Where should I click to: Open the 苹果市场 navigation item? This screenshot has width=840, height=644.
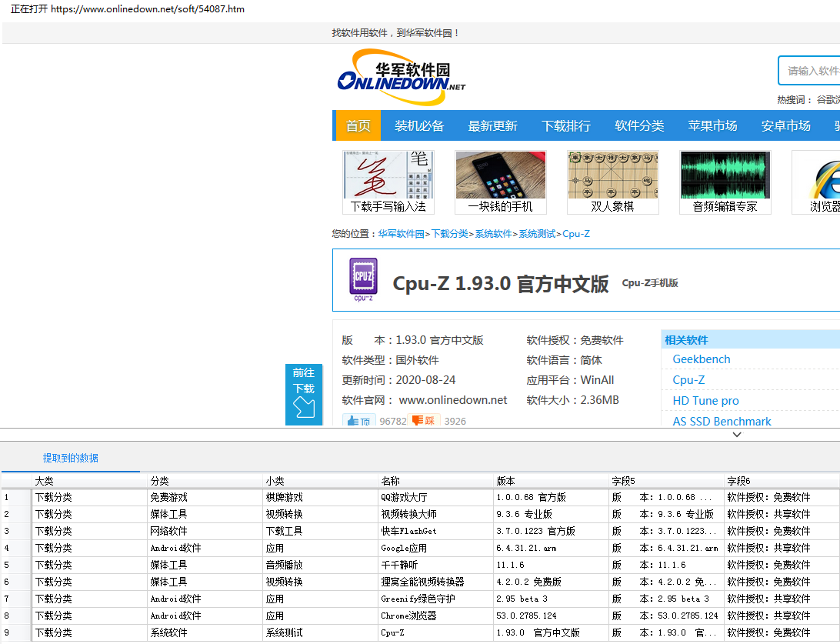(x=713, y=126)
